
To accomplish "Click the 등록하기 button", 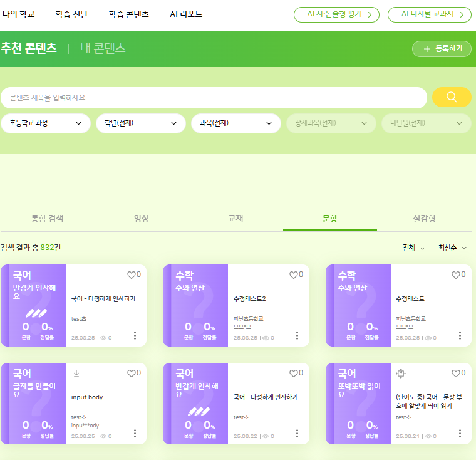I will [x=442, y=49].
